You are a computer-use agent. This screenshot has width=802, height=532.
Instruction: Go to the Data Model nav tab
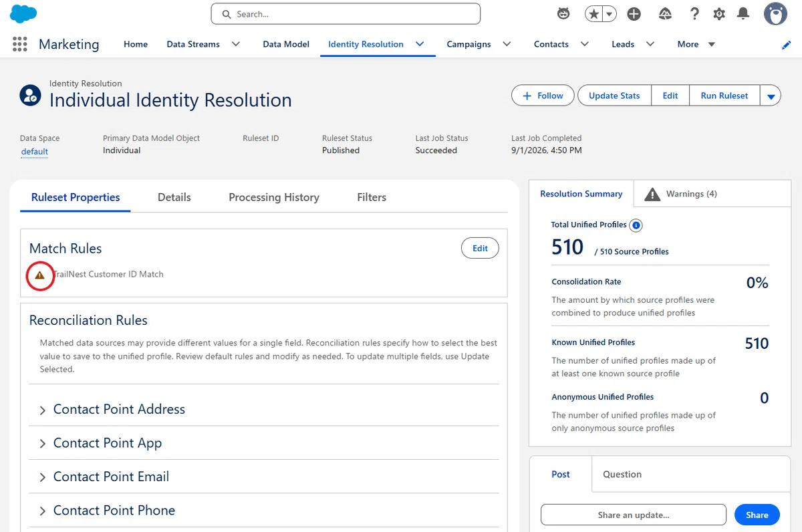pyautogui.click(x=286, y=44)
